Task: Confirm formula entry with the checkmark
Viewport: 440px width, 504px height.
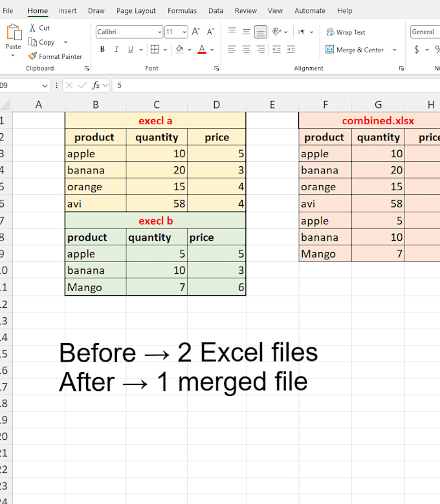Action: pyautogui.click(x=82, y=85)
